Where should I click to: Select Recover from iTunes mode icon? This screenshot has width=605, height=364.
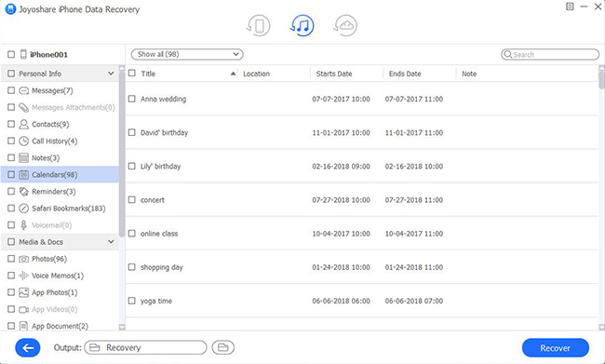tap(302, 26)
